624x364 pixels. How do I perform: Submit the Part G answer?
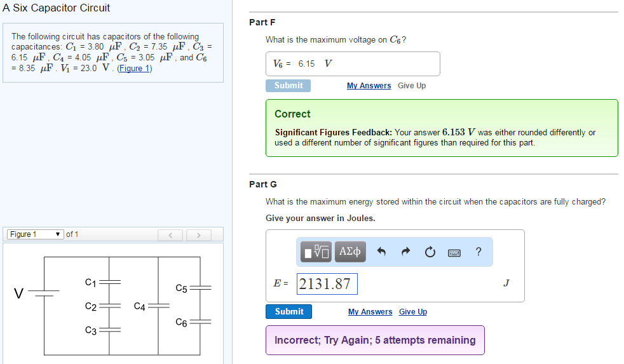point(288,311)
